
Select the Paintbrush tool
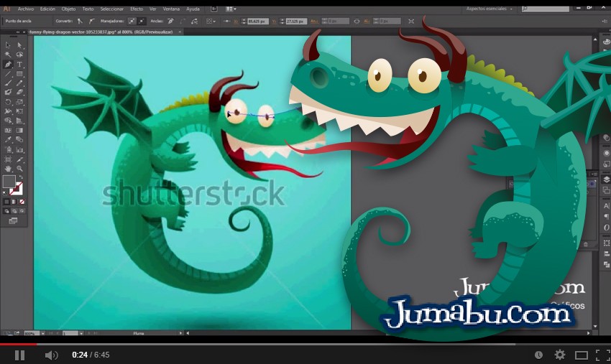(8, 83)
